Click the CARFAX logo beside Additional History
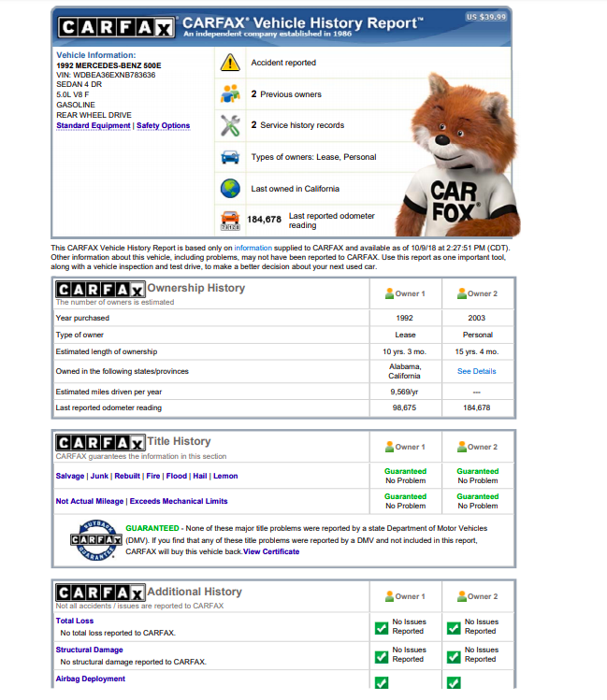This screenshot has width=607, height=700. (100, 593)
